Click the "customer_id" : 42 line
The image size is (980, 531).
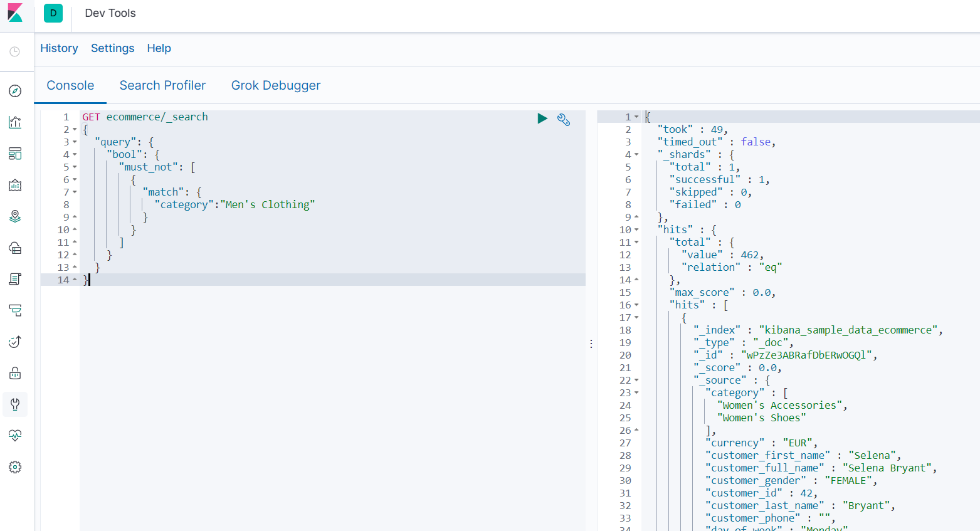pyautogui.click(x=762, y=493)
